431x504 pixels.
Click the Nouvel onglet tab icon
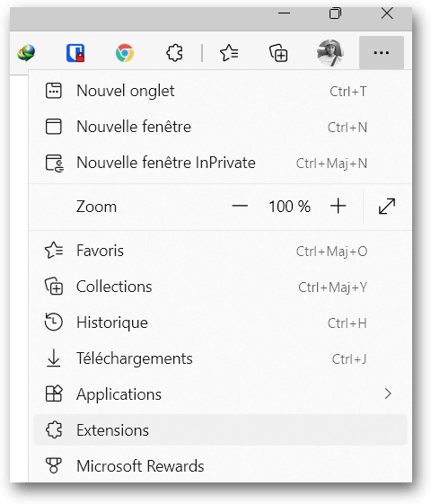coord(54,91)
